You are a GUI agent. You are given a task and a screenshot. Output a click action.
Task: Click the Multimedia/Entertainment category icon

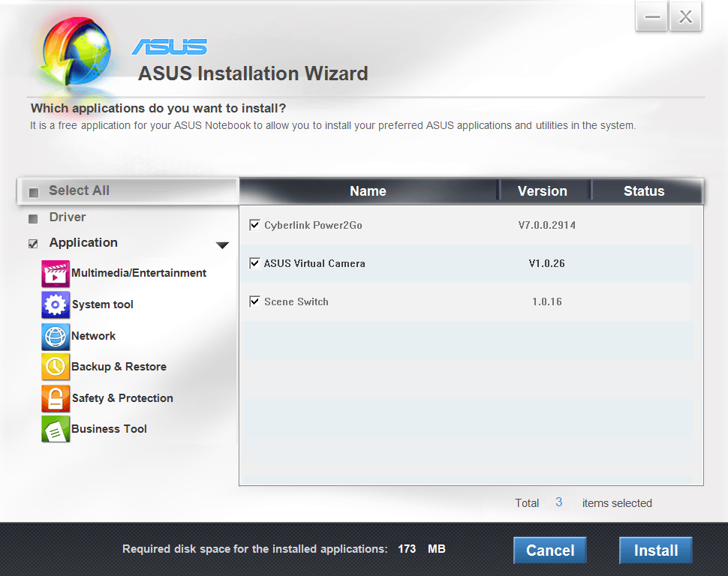(56, 274)
